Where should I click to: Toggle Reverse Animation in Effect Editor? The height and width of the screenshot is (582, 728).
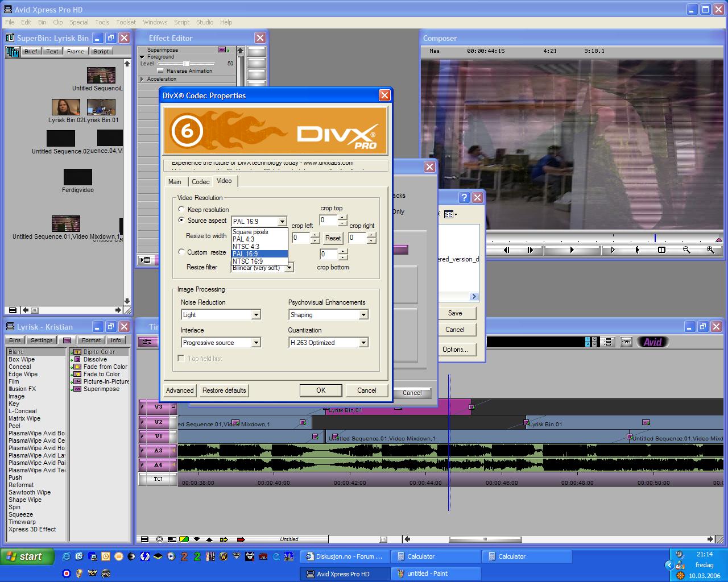click(x=162, y=71)
